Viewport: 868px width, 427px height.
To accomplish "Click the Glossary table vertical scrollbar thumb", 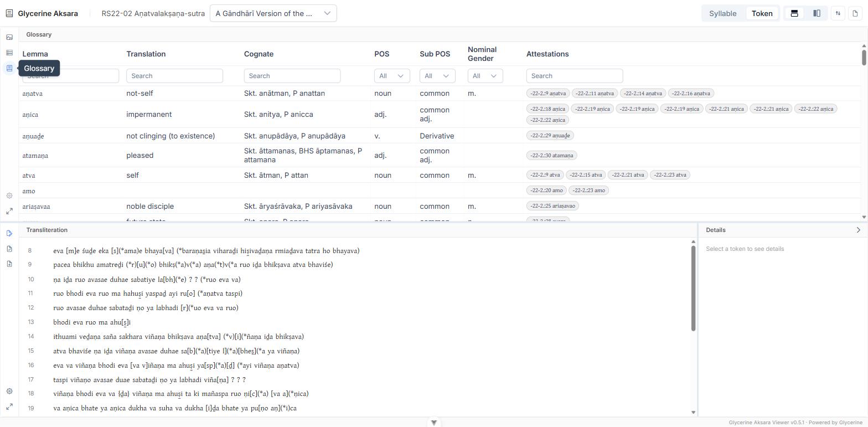I will [x=864, y=56].
